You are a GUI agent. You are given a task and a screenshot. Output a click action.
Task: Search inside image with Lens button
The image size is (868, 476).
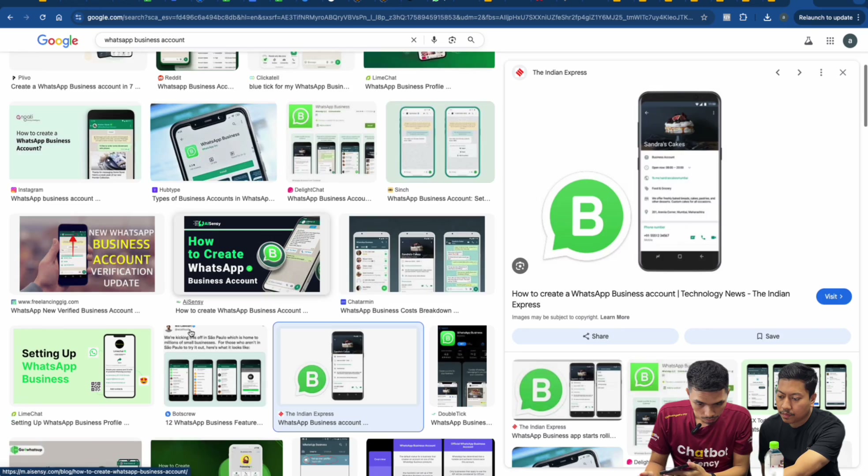[x=520, y=266]
